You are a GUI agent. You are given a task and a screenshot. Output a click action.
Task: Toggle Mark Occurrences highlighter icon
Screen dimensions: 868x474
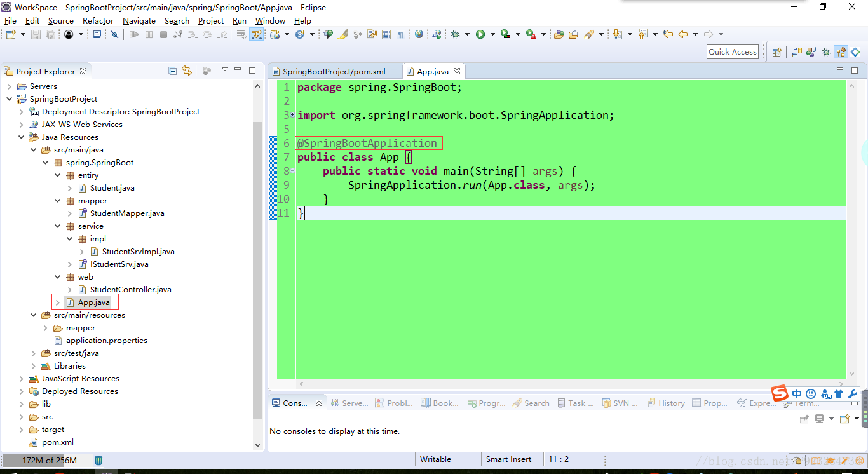(x=343, y=34)
